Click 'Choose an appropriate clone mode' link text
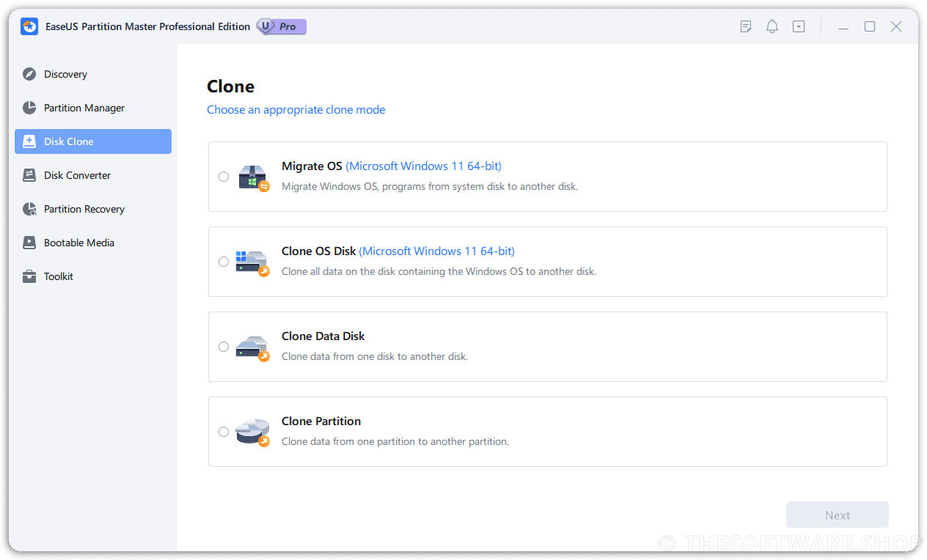927x560 pixels. 296,110
